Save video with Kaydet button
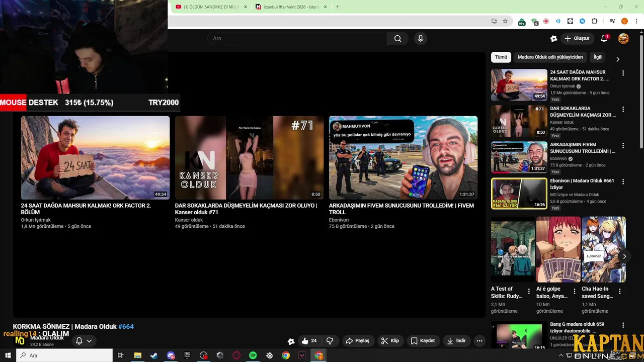 click(x=423, y=341)
